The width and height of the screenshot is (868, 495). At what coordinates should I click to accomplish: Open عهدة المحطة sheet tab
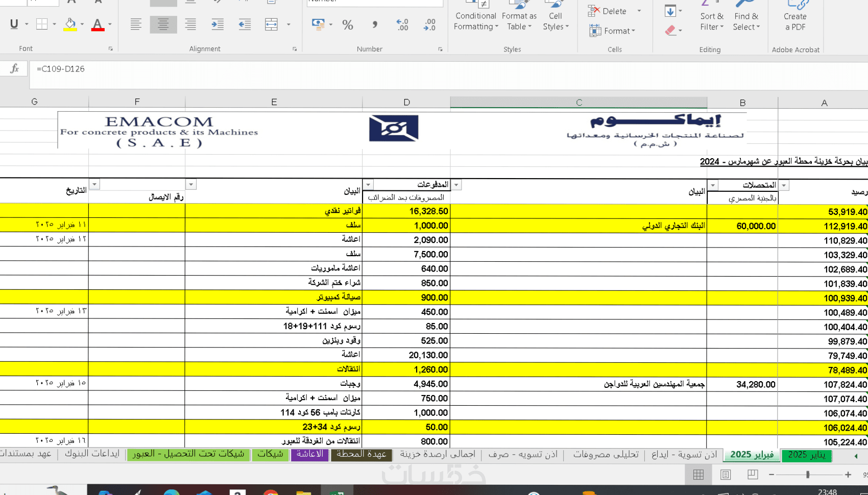pos(361,454)
